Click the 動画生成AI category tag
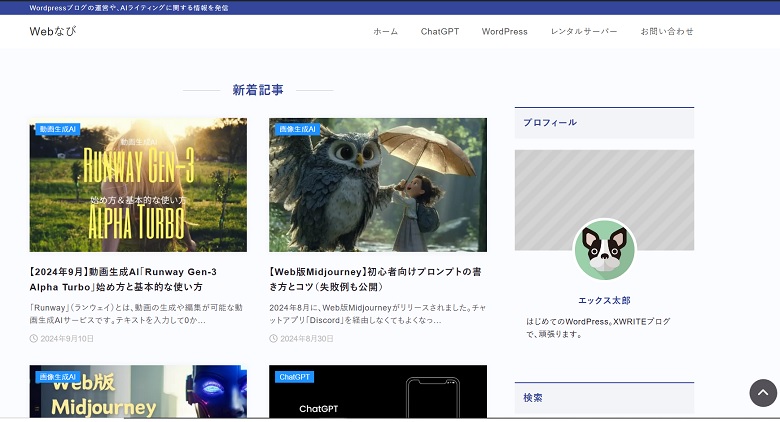The height and width of the screenshot is (422, 780). pos(58,129)
